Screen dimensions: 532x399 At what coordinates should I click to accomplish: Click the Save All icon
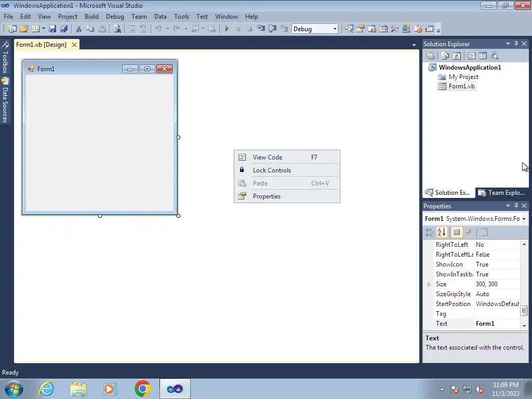(x=64, y=29)
